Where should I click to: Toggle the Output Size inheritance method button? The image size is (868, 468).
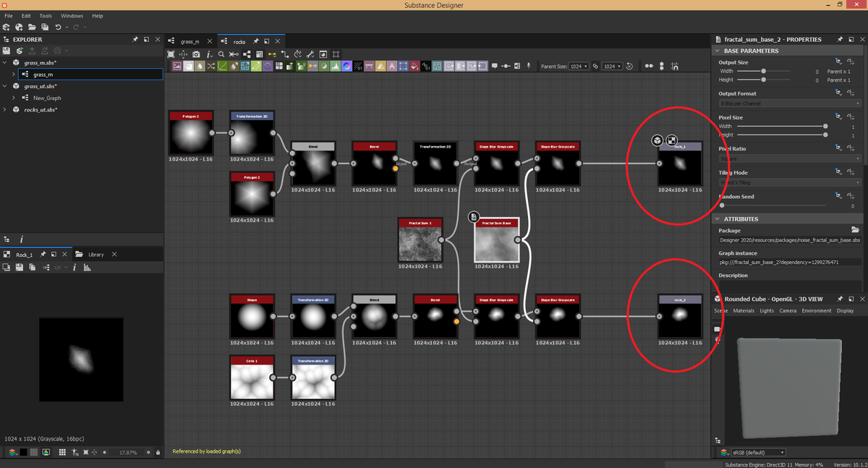tap(838, 62)
